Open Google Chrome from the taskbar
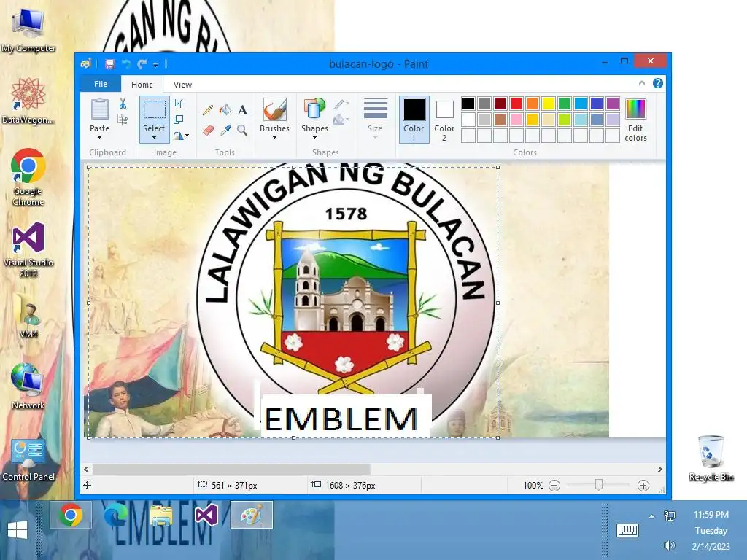This screenshot has width=747, height=560. pyautogui.click(x=71, y=516)
